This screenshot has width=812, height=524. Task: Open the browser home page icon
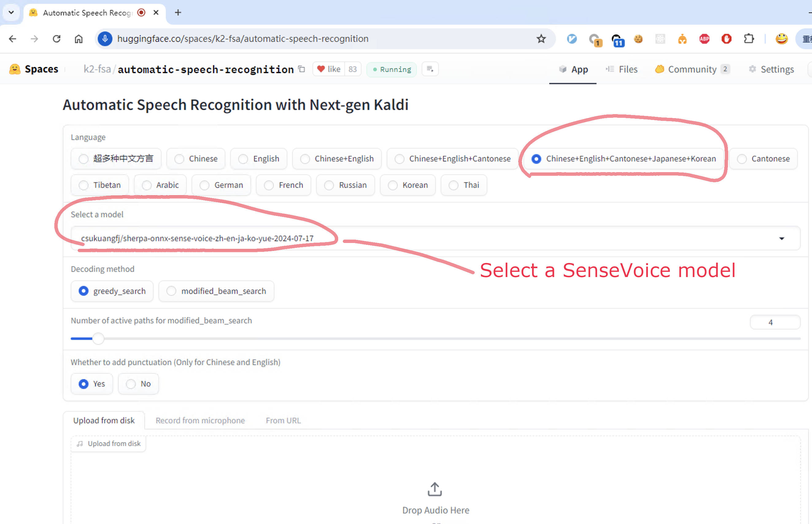79,39
